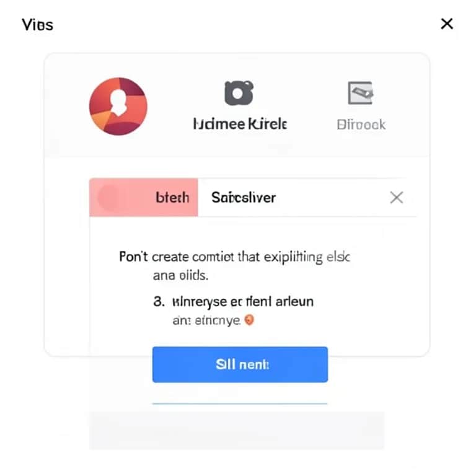Image resolution: width=476 pixels, height=476 pixels.
Task: Click the Vios title text
Action: (x=38, y=25)
